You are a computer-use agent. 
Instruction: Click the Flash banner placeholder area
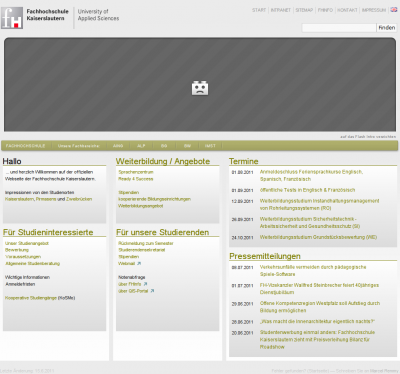200,84
